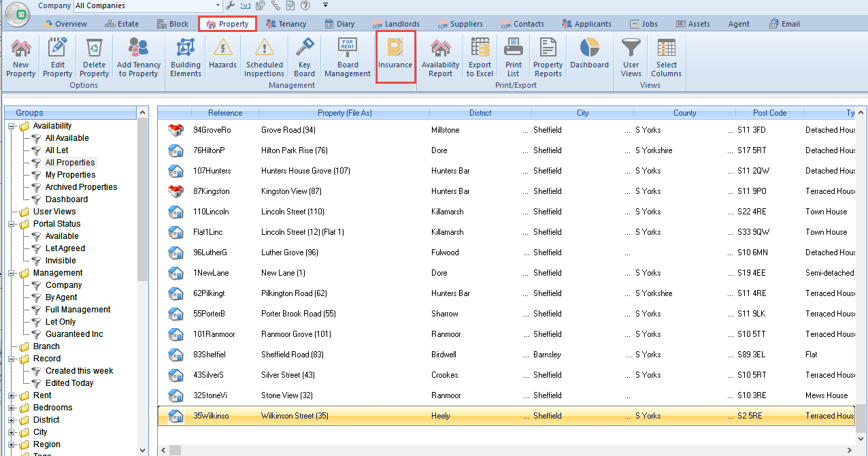Select Created this week filter
The height and width of the screenshot is (456, 868).
click(x=79, y=371)
